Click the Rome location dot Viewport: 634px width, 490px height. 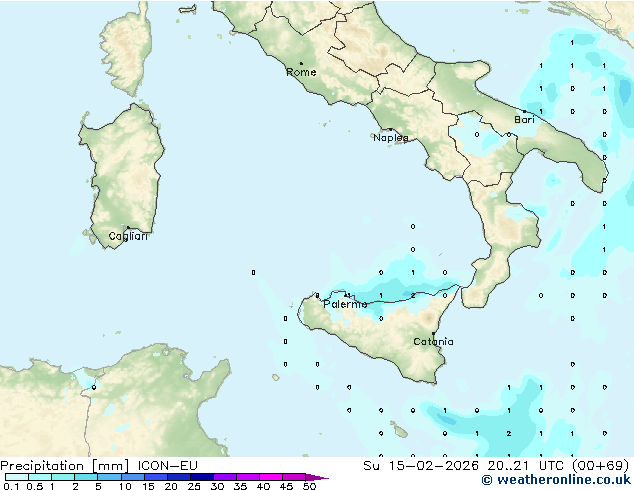[301, 63]
